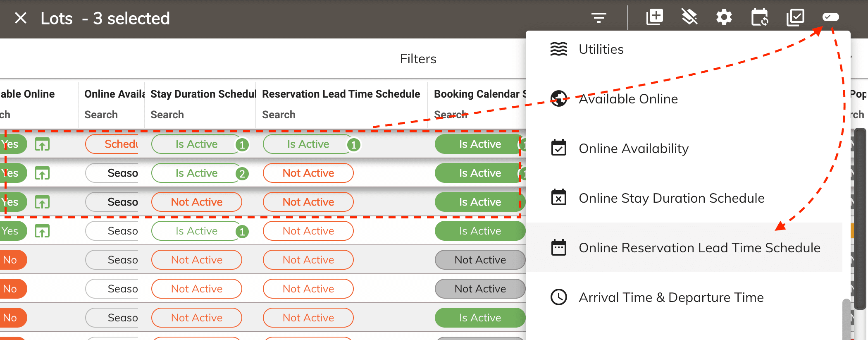Click upload icon in first row

42,144
